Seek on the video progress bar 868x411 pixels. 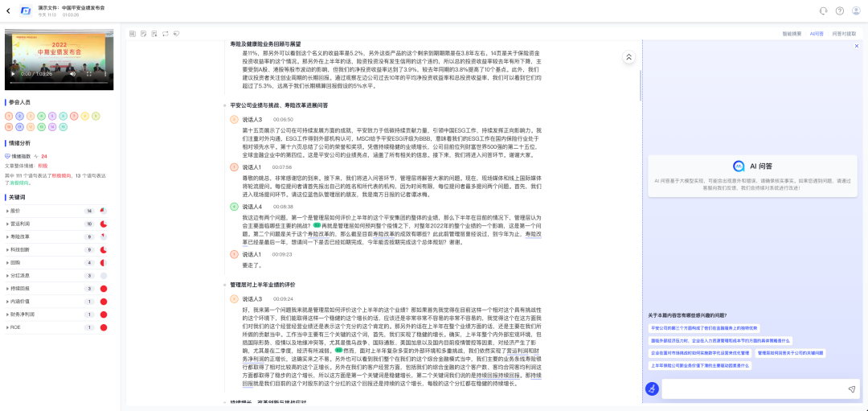[59, 83]
